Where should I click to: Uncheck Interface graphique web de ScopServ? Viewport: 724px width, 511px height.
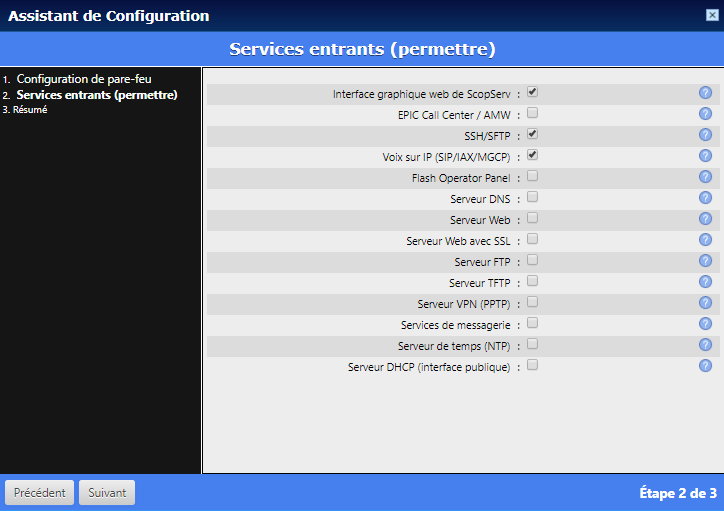coord(532,92)
